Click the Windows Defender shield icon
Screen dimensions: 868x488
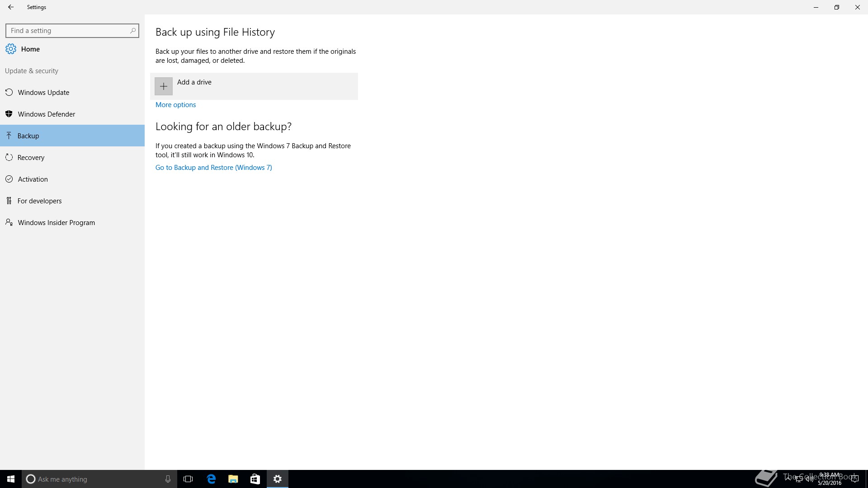[9, 114]
